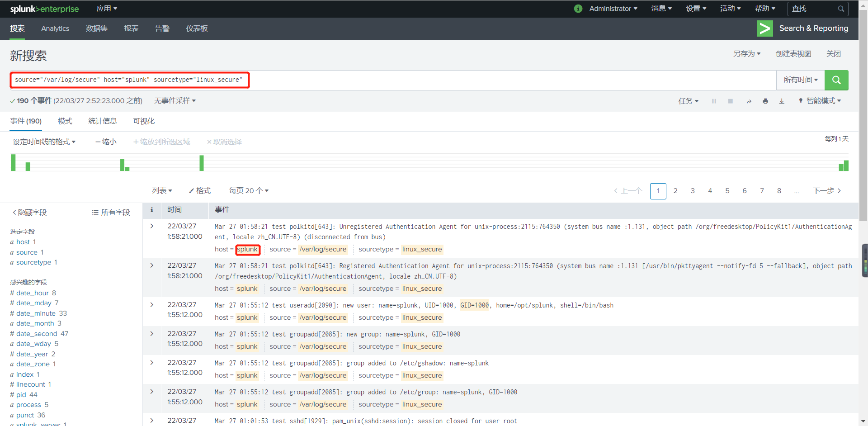This screenshot has height=426, width=868.
Task: Click the Time column header
Action: point(175,210)
